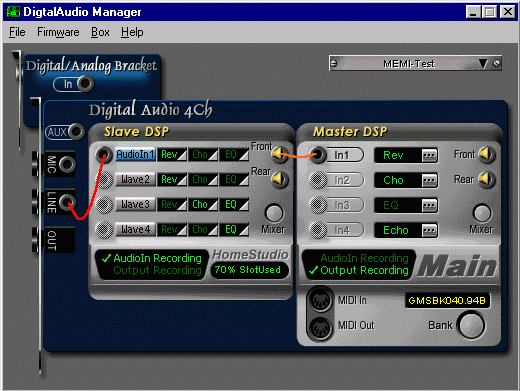Toggle Rev effect on Wave4 row
This screenshot has height=391, width=520.
[172, 229]
